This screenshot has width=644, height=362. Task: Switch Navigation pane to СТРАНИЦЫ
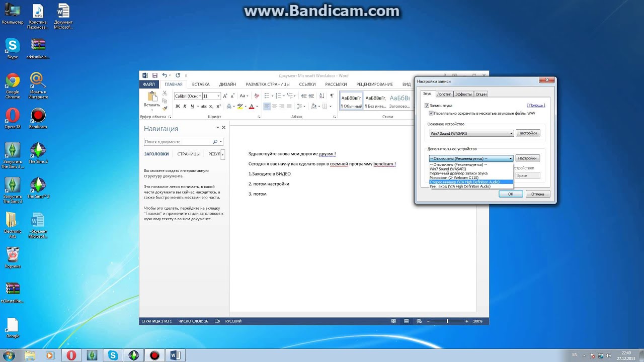point(188,154)
